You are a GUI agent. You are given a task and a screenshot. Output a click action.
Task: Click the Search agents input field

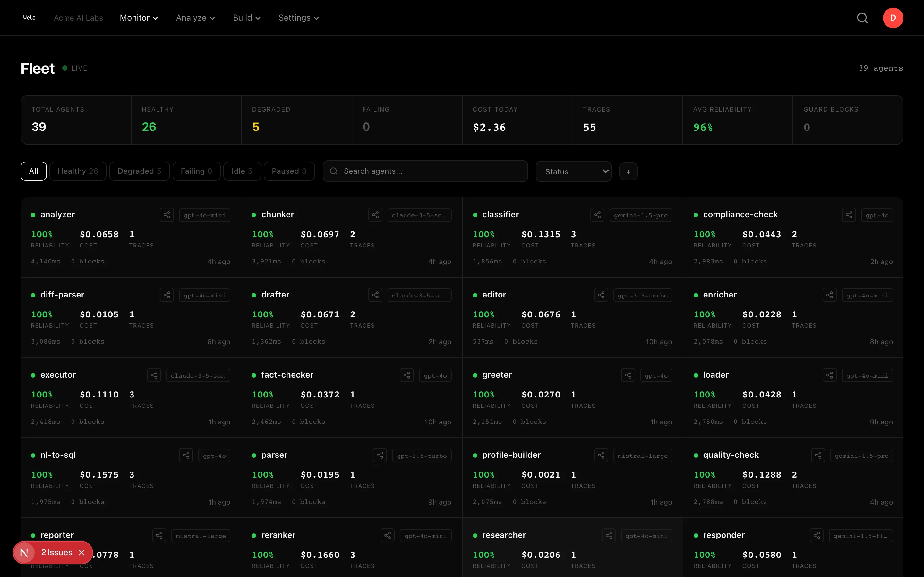coord(425,171)
